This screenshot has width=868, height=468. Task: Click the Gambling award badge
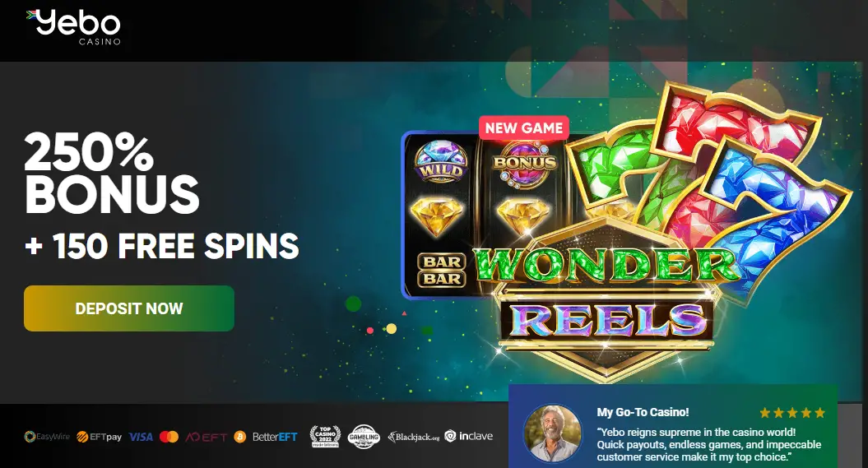pos(364,437)
